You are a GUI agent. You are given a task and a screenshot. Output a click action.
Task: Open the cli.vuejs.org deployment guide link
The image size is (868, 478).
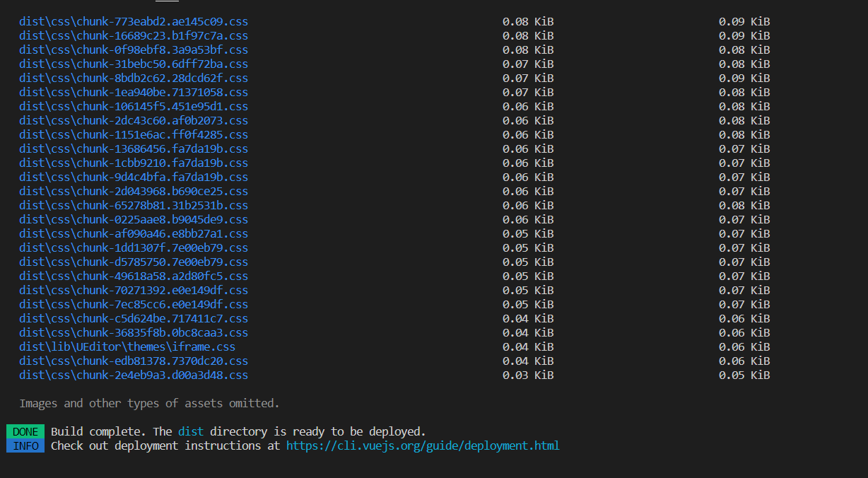[x=422, y=445]
